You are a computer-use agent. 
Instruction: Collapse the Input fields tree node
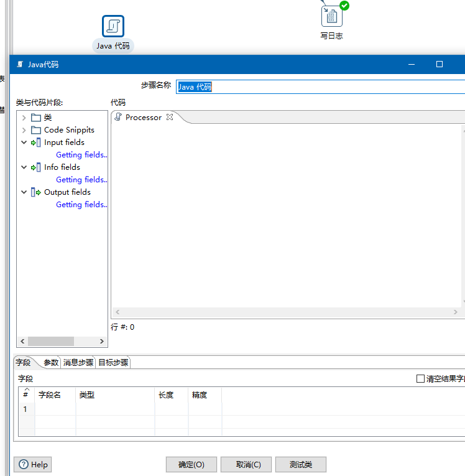[24, 142]
